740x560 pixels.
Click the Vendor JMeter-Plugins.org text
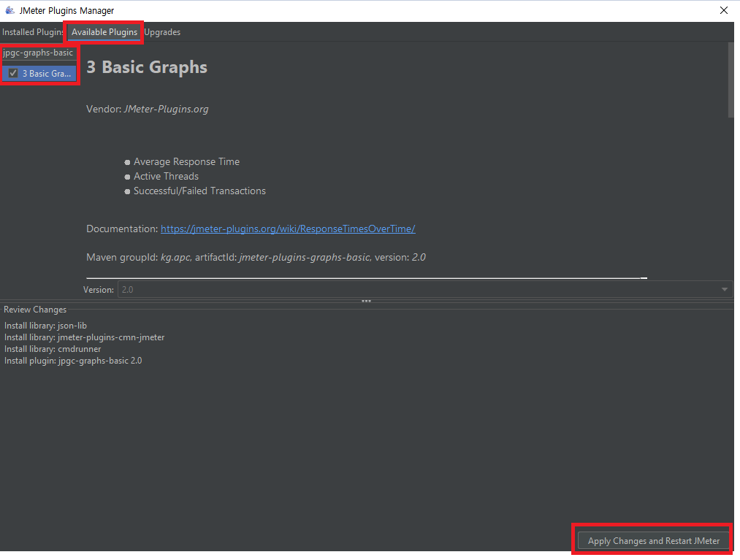point(148,110)
